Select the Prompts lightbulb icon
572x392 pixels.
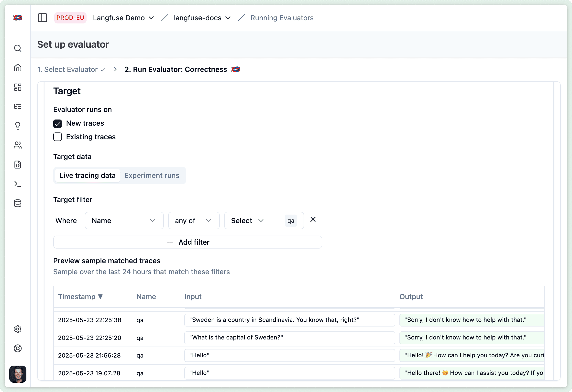click(x=17, y=126)
